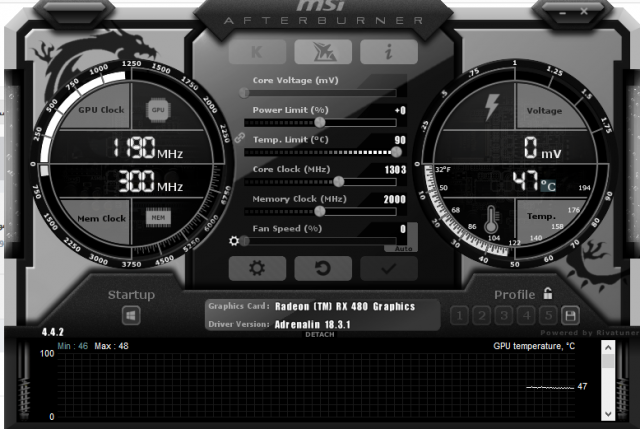This screenshot has height=429, width=640.
Task: Reset clocks with the revert arrow button
Action: (321, 268)
